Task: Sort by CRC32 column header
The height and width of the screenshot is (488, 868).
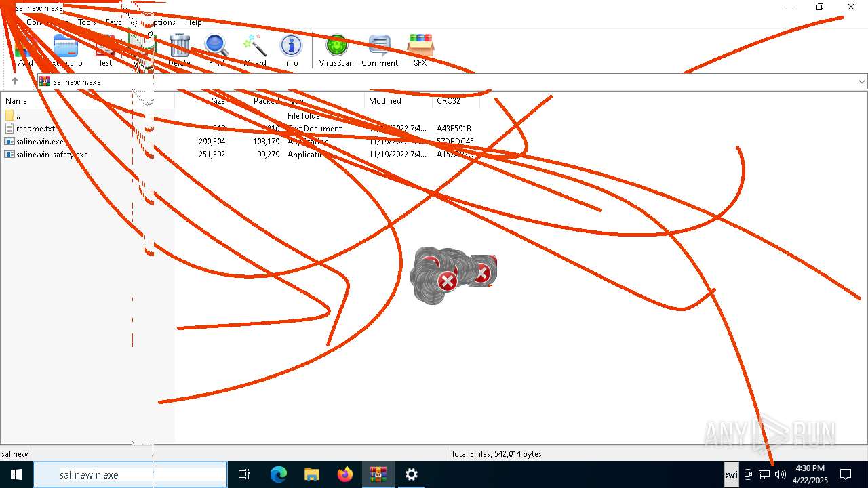Action: coord(448,101)
